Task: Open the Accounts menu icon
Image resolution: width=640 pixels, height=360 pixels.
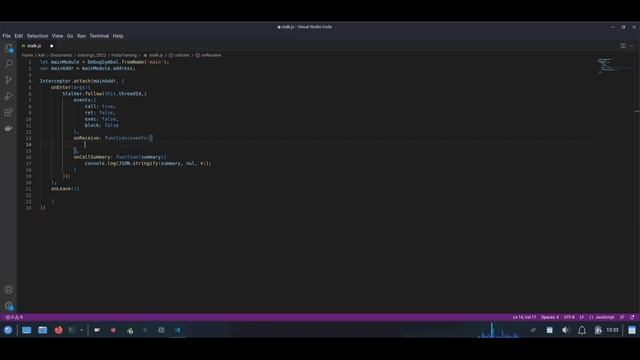Action: click(x=9, y=290)
